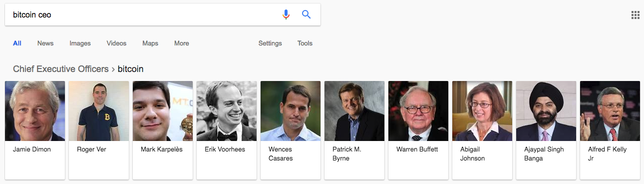Open the search Tools option
Image resolution: width=644 pixels, height=184 pixels.
point(305,43)
